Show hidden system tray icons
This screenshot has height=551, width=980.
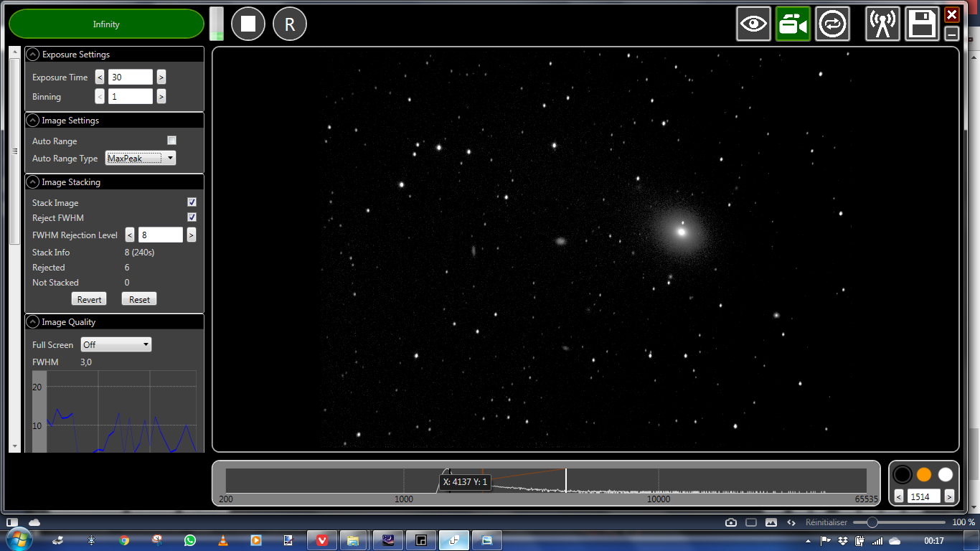coord(809,540)
